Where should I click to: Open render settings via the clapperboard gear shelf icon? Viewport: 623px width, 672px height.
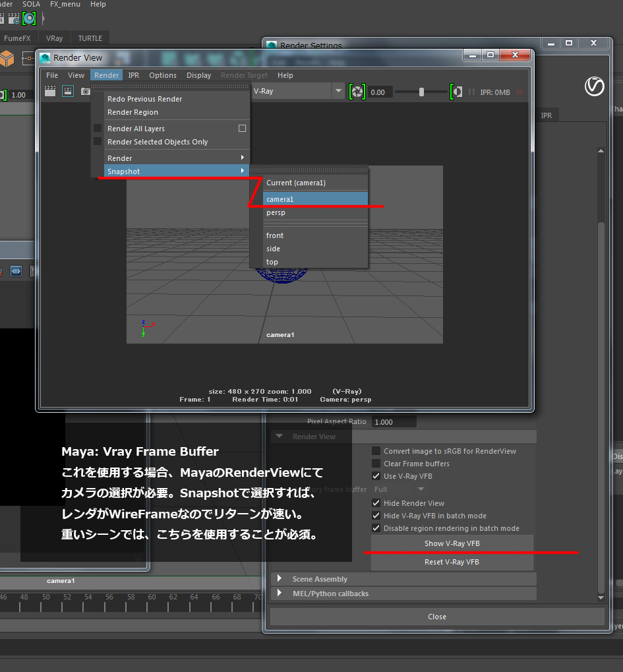pyautogui.click(x=13, y=18)
